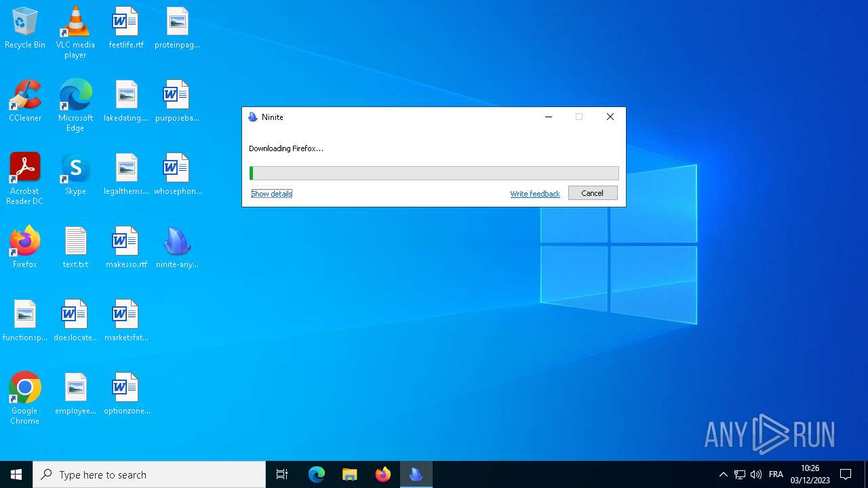Open Acrobat Reader DC shortcut
Image resolution: width=868 pixels, height=488 pixels.
25,179
